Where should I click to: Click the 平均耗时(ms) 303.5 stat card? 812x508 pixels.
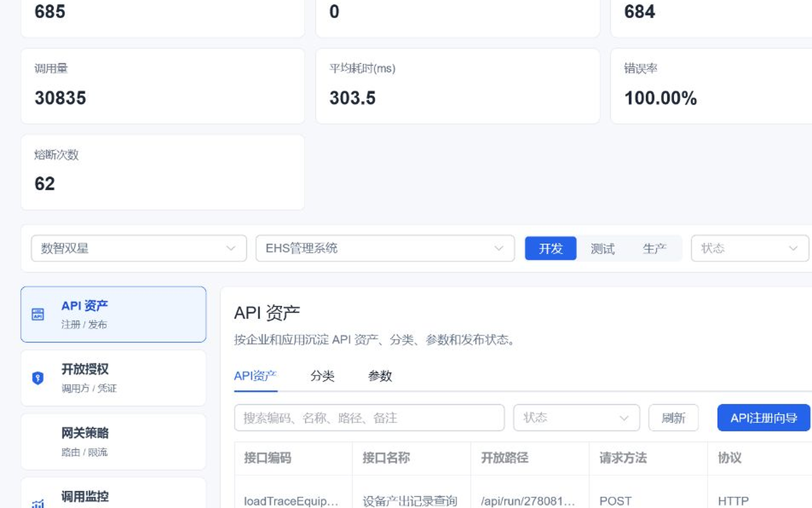click(x=458, y=86)
